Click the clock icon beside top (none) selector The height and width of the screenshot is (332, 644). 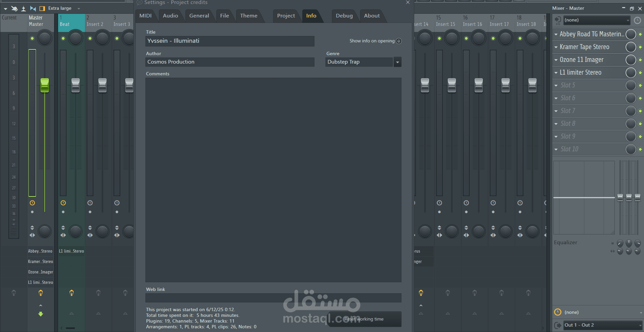tap(637, 21)
